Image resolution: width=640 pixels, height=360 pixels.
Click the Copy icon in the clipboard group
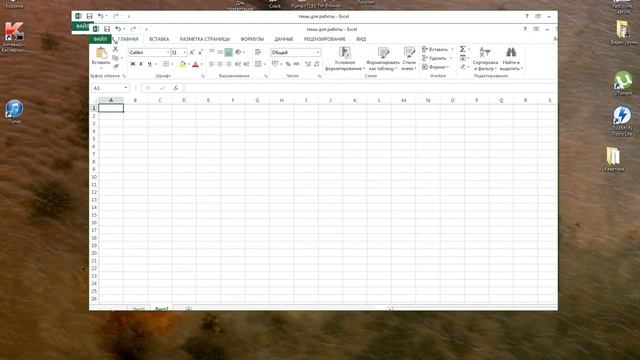116,58
